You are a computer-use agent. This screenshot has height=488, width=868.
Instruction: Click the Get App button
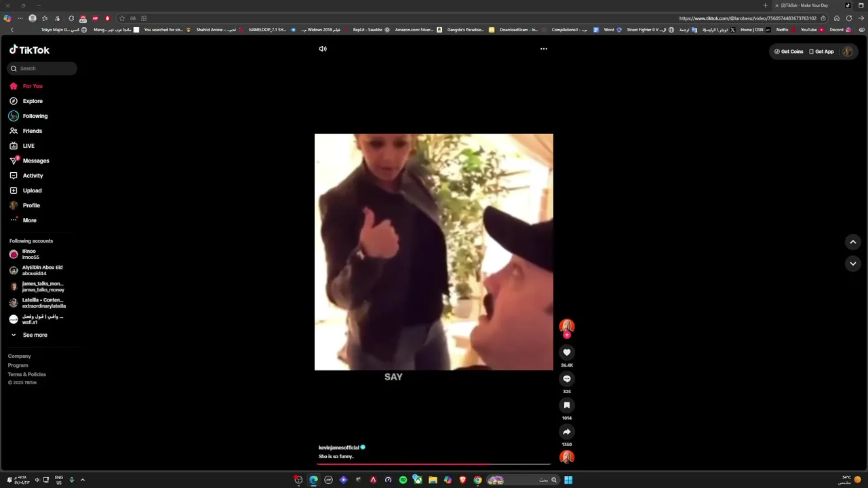click(821, 52)
